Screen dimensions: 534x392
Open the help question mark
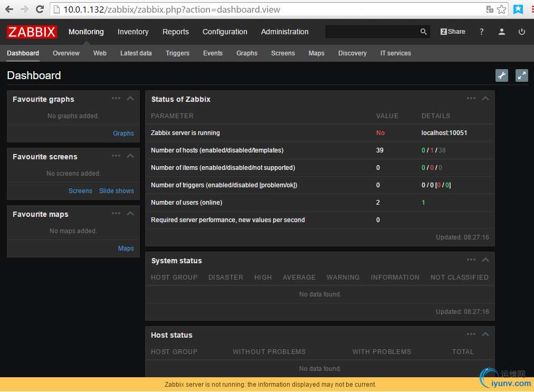[482, 32]
